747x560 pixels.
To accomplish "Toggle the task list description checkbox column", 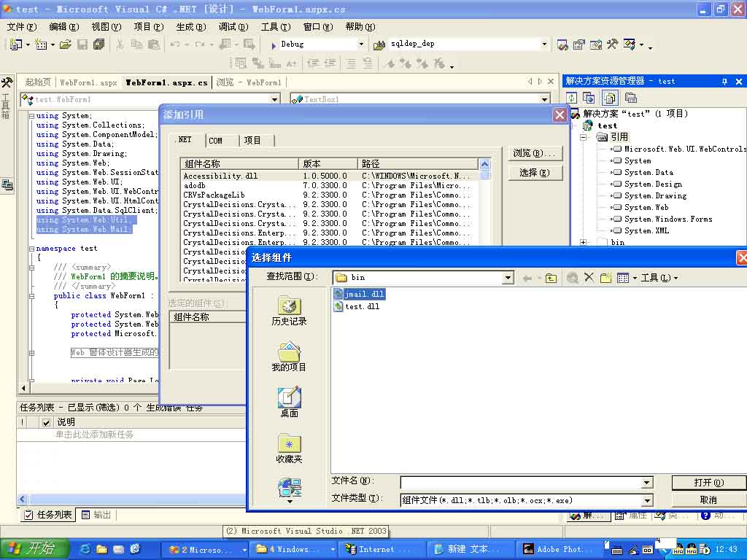I will 46,422.
